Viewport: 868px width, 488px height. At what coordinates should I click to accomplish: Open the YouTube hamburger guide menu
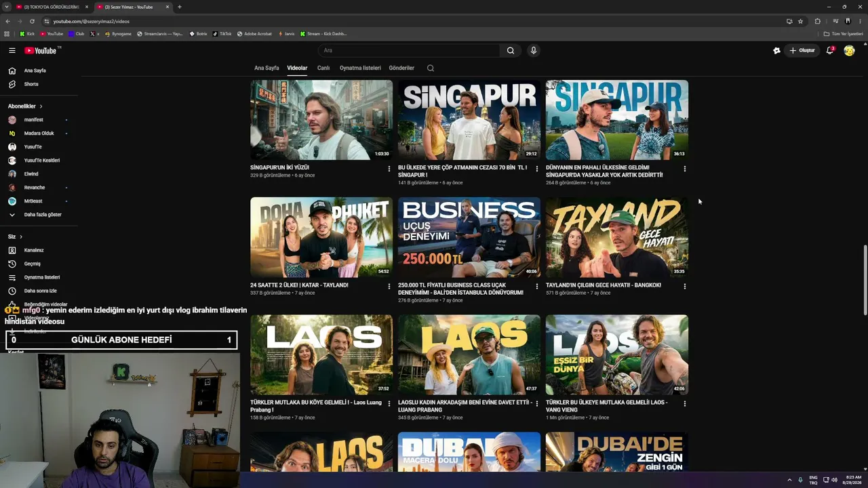(12, 50)
